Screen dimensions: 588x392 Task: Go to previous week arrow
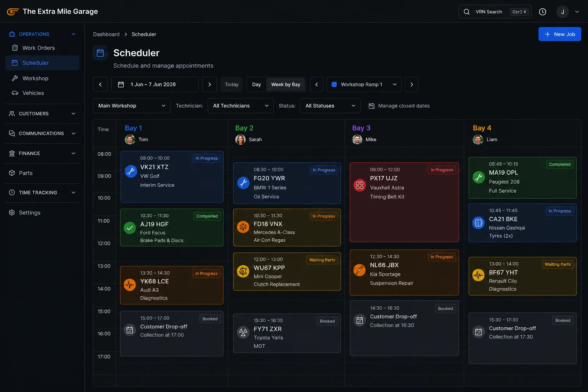[100, 85]
